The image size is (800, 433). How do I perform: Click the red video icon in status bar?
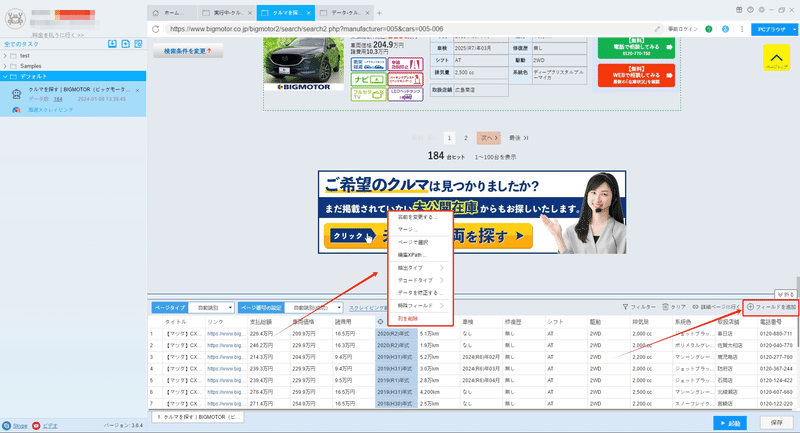click(36, 426)
